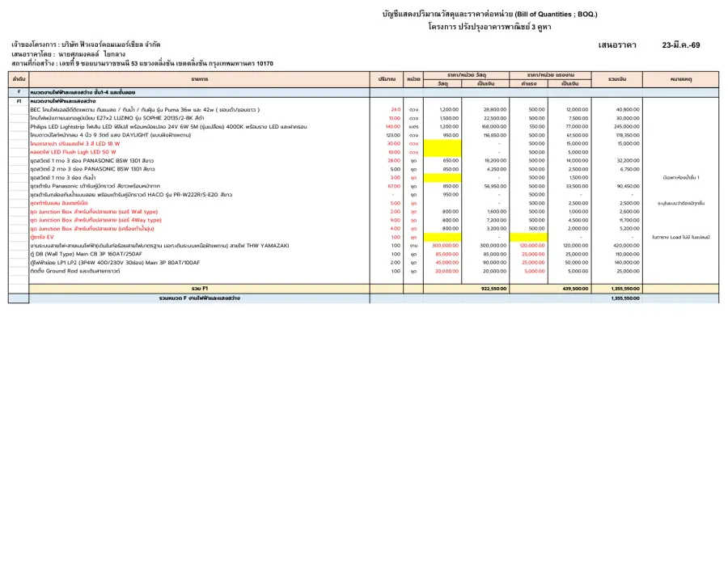Click the 'THW YAMAZAKI' wiring item
The image size is (728, 562).
click(x=159, y=246)
